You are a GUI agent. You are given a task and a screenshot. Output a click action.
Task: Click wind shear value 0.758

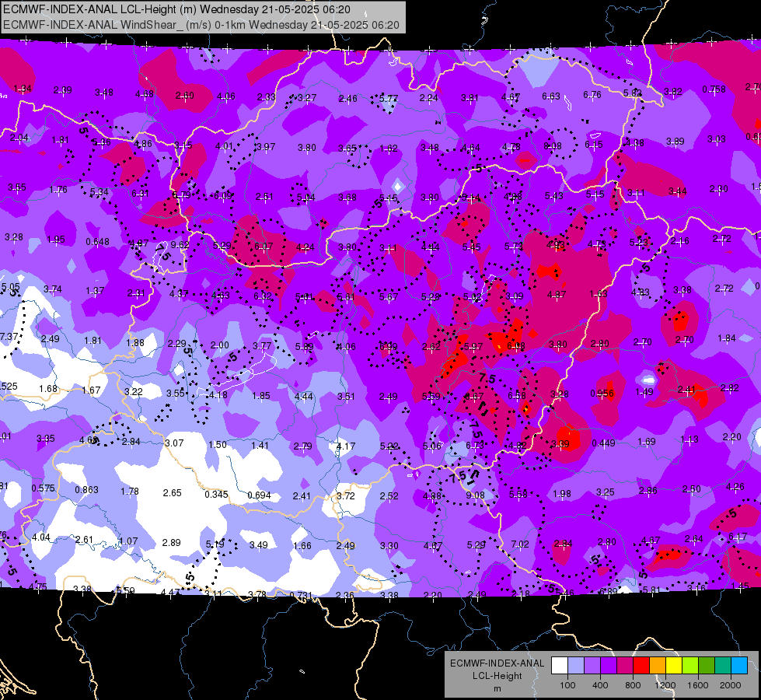[714, 89]
